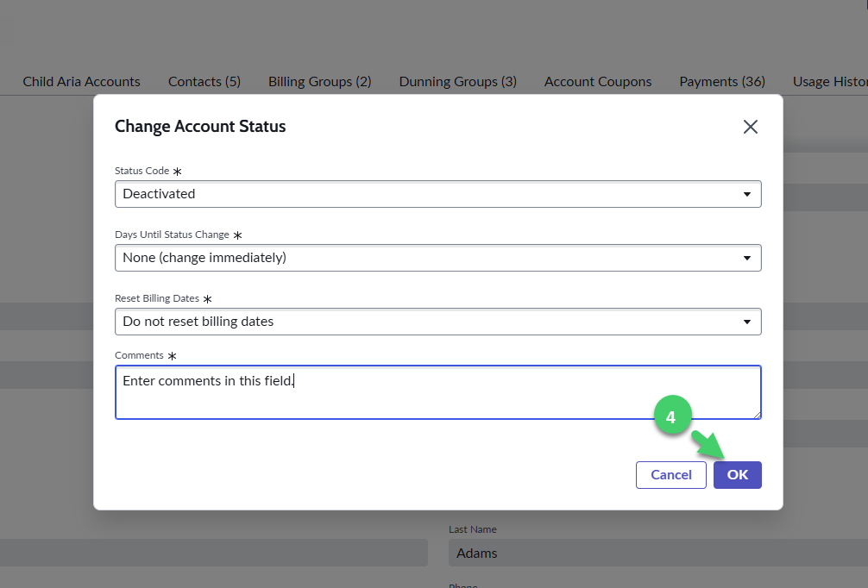Open the Payments (36) tab
This screenshot has height=588, width=868.
722,81
